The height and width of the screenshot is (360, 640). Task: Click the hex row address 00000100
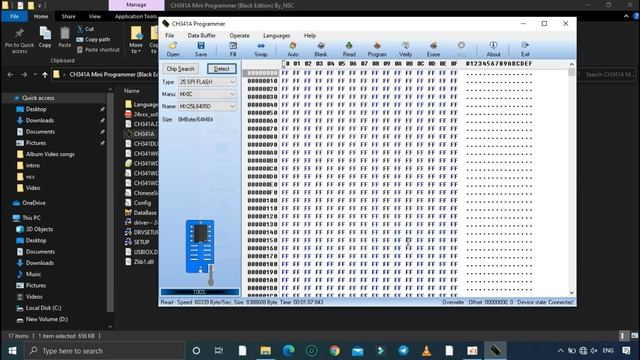tap(262, 200)
